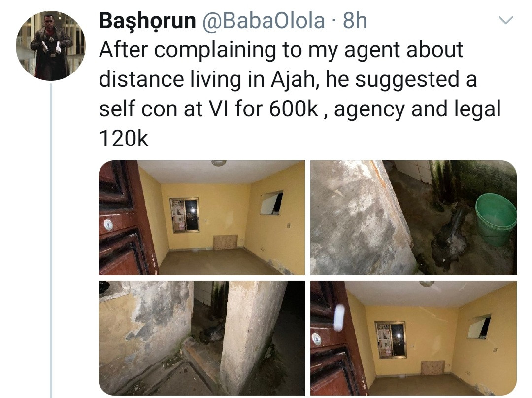This screenshot has width=532, height=398.
Task: Open the tweet text about Ajah distance
Action: (x=300, y=94)
